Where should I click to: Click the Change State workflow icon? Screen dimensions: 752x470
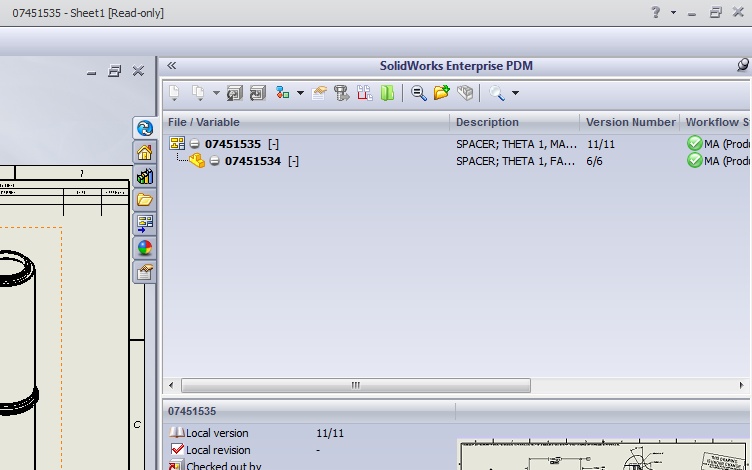[x=282, y=93]
